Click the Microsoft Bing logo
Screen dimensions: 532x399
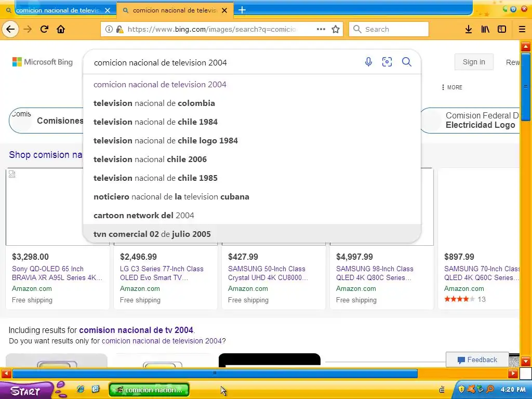pyautogui.click(x=43, y=62)
